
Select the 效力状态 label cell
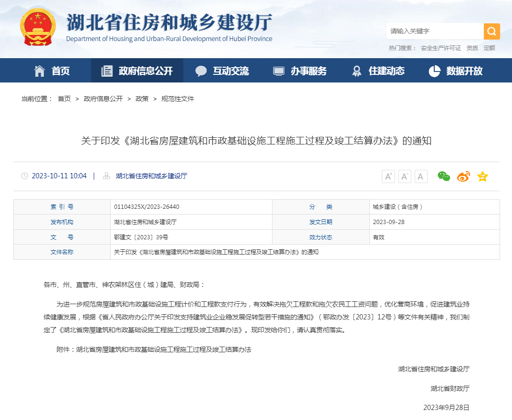tap(321, 237)
